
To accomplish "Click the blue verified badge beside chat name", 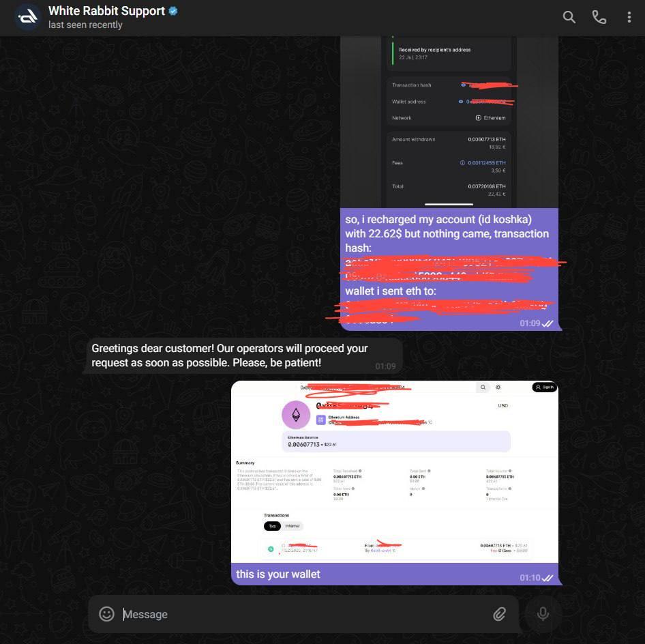I will pos(174,11).
